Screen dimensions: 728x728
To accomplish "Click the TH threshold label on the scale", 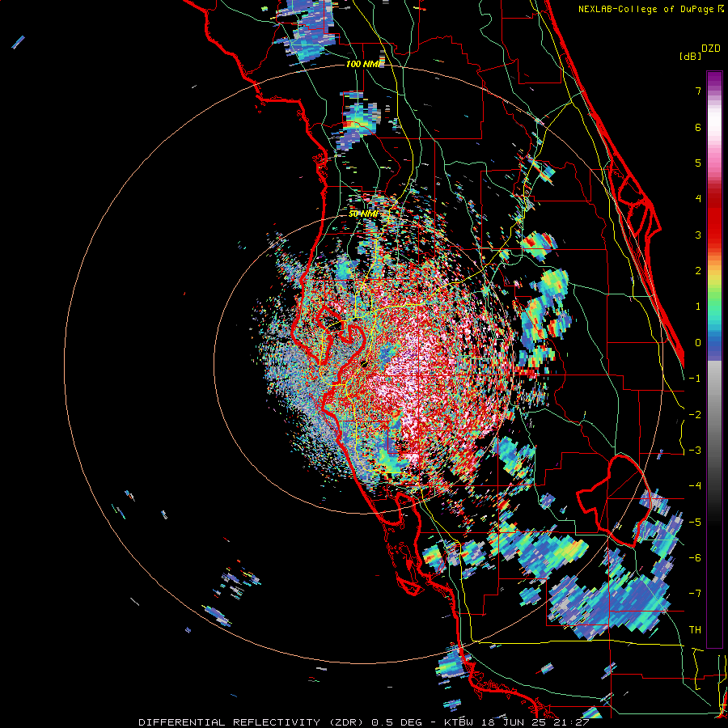I will (695, 630).
